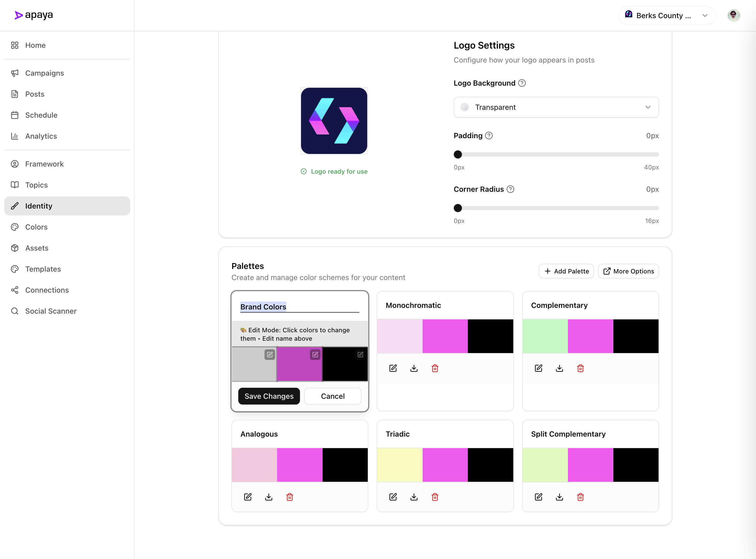
Task: Click Logo Background help icon
Action: (x=522, y=83)
